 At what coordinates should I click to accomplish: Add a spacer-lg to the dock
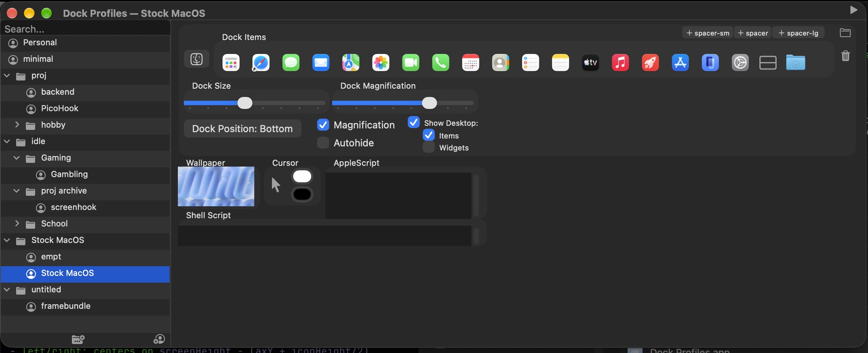click(799, 33)
